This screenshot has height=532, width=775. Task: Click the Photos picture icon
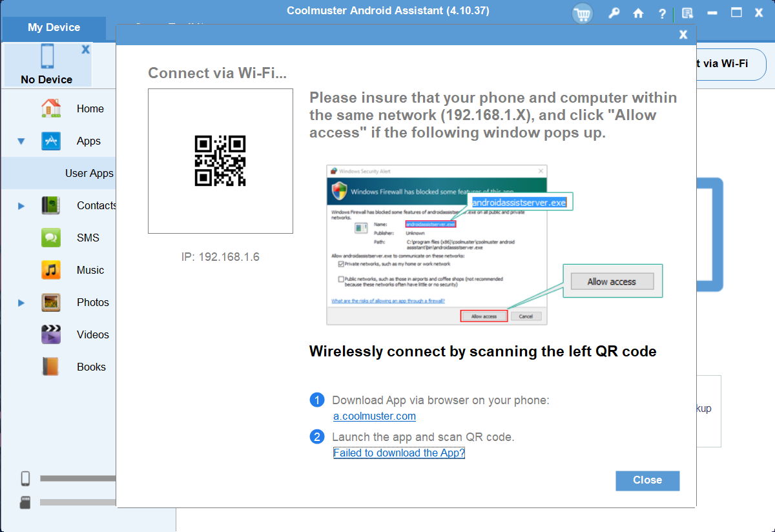coord(51,302)
